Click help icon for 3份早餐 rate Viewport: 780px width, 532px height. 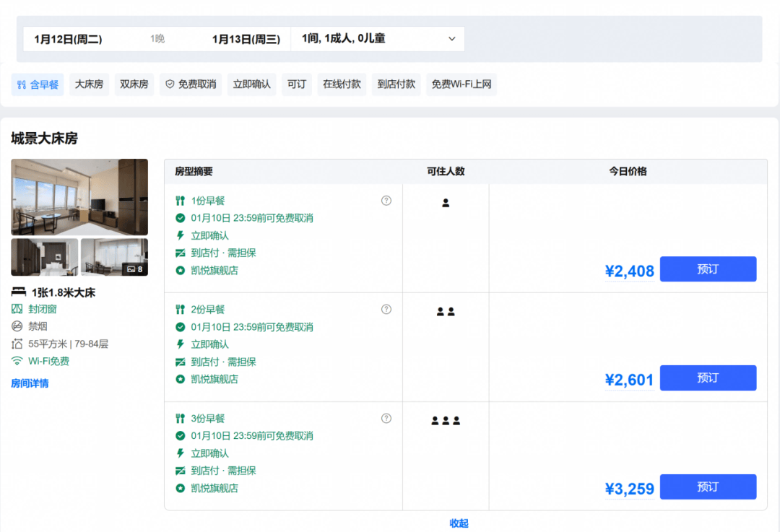tap(386, 418)
